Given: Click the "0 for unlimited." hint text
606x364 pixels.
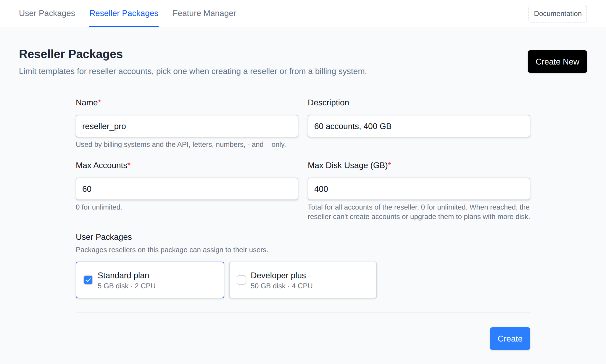Looking at the screenshot, I should (x=99, y=207).
